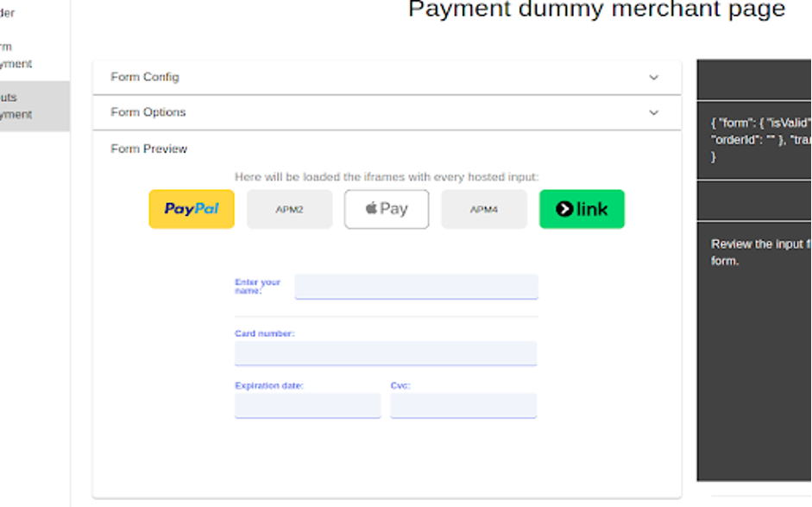Select the APM2 payment button
The width and height of the screenshot is (812, 507).
point(289,209)
